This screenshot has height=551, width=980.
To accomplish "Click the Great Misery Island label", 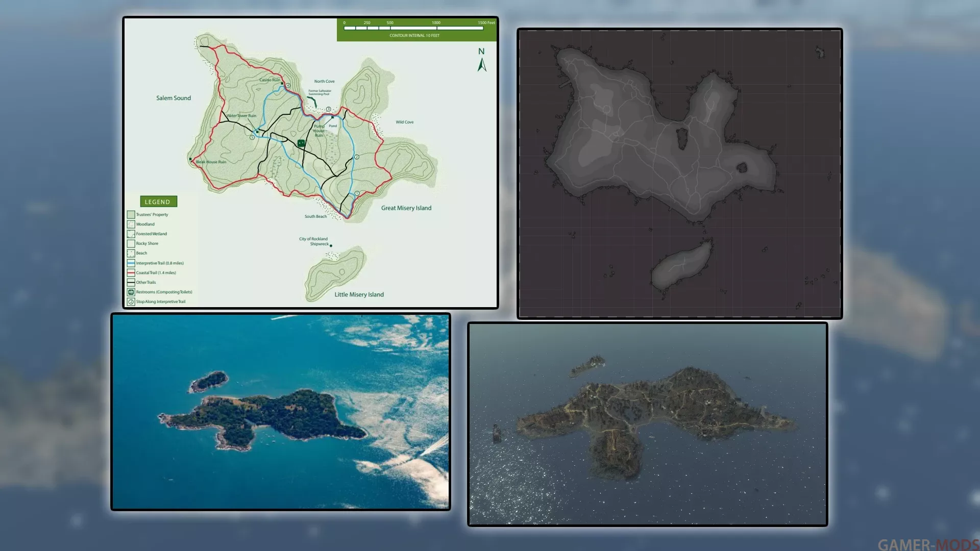I will coord(406,208).
